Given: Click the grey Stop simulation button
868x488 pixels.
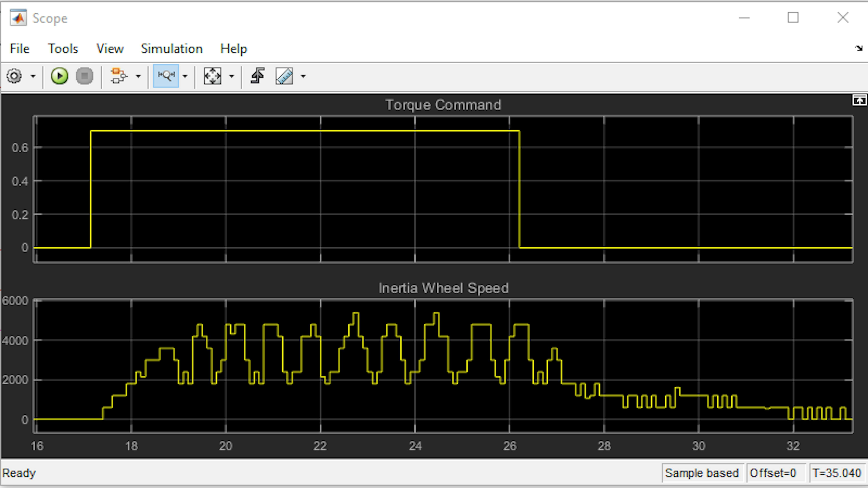Looking at the screenshot, I should click(x=85, y=76).
